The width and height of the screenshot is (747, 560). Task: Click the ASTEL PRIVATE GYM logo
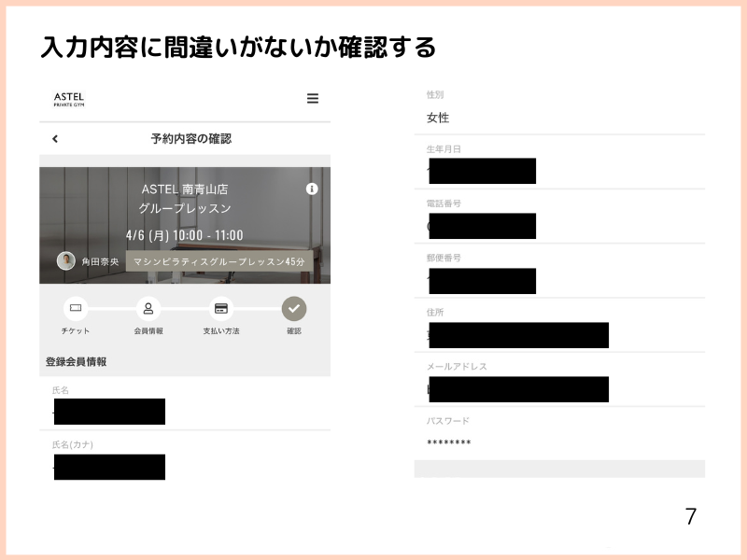[69, 100]
